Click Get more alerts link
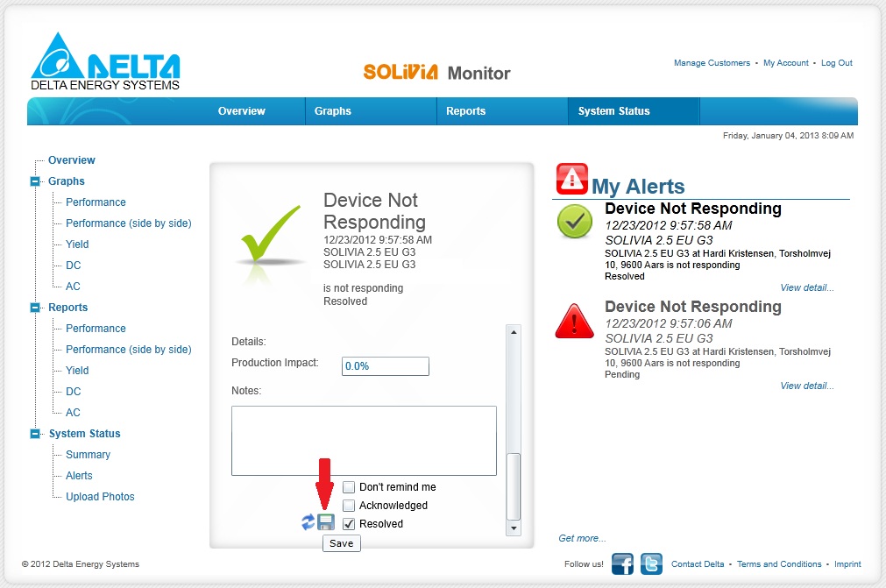Image resolution: width=886 pixels, height=588 pixels. (x=582, y=538)
